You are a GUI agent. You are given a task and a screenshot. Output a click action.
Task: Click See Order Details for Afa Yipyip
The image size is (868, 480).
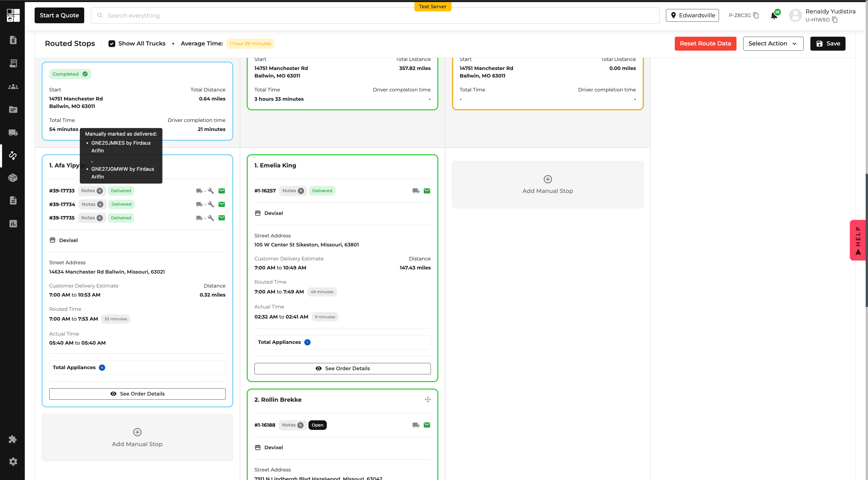click(x=137, y=394)
